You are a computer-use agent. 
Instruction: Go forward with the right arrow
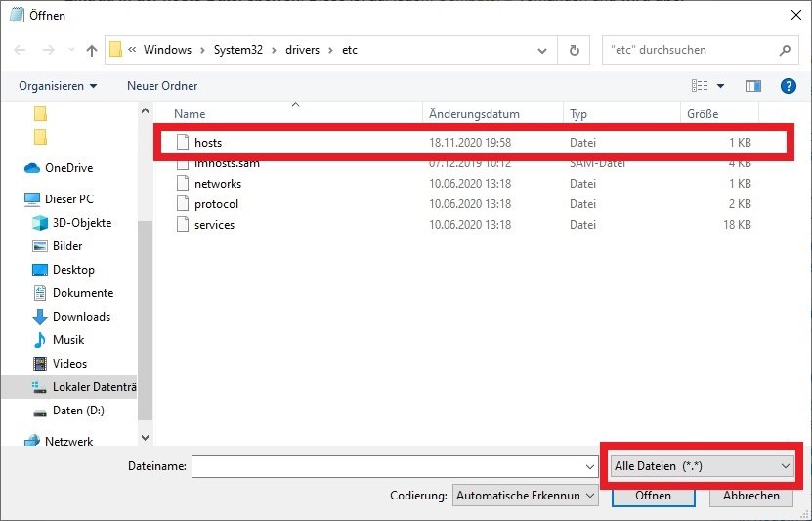point(48,50)
